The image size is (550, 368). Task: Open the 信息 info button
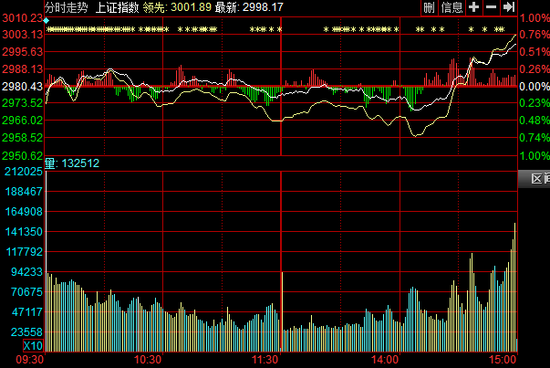(x=452, y=7)
